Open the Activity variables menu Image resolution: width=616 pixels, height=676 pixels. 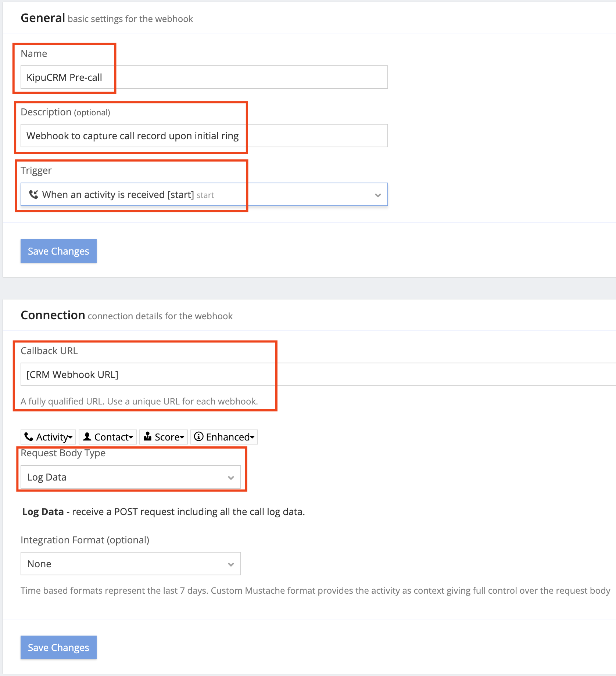click(x=48, y=437)
